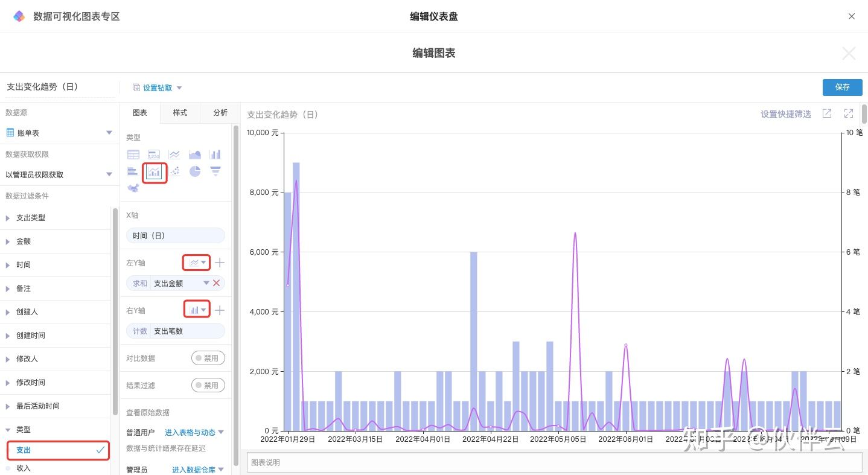This screenshot has width=868, height=475.
Task: Select the map chart type icon
Action: 133,188
